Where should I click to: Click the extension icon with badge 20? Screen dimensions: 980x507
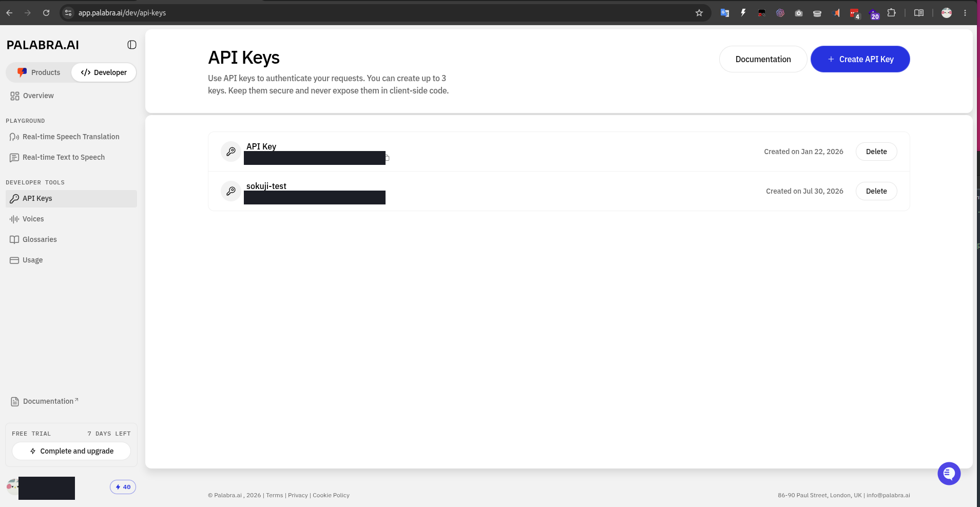pyautogui.click(x=873, y=14)
